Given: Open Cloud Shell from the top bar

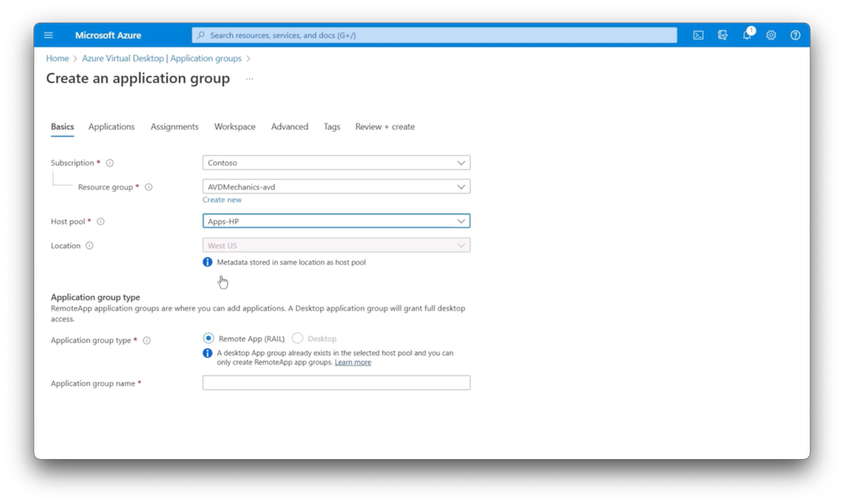Looking at the screenshot, I should [x=698, y=35].
